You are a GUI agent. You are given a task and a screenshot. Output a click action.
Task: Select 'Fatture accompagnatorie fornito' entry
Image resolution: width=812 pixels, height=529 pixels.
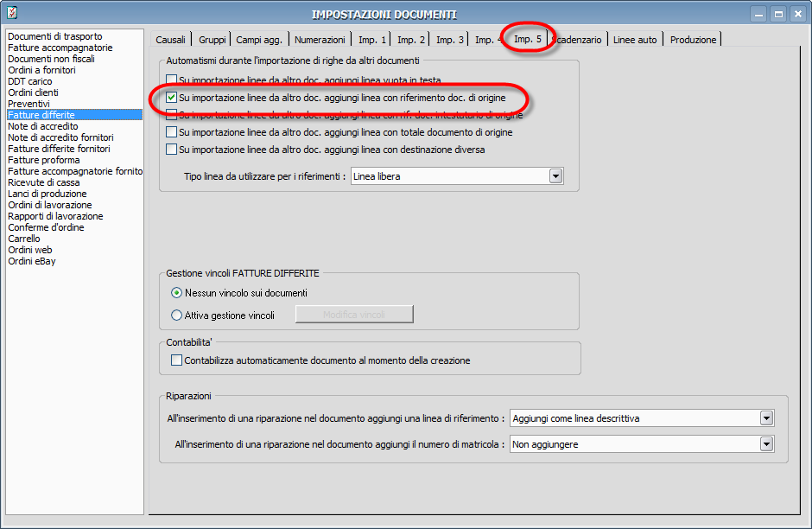(75, 171)
